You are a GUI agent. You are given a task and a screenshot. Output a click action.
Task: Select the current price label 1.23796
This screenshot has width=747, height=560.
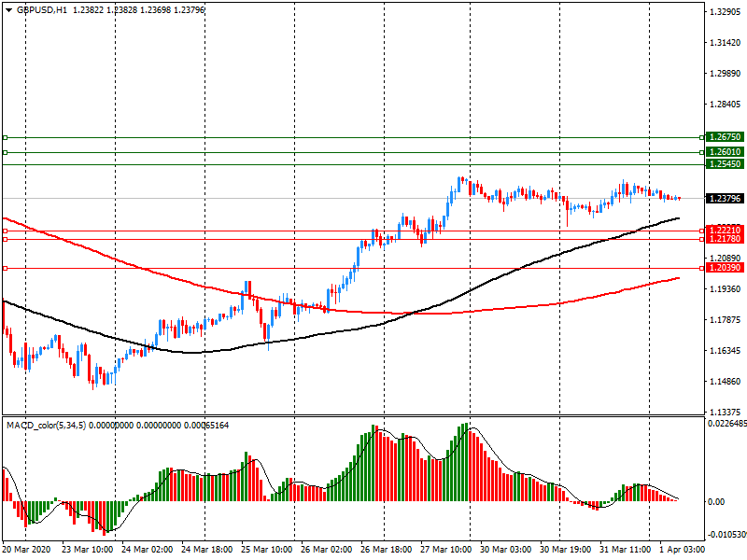(725, 198)
